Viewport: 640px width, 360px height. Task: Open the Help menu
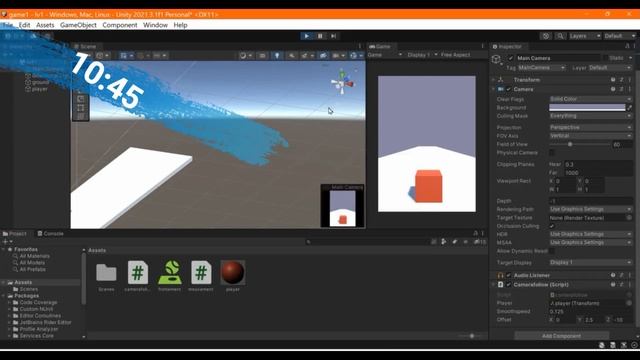[180, 25]
